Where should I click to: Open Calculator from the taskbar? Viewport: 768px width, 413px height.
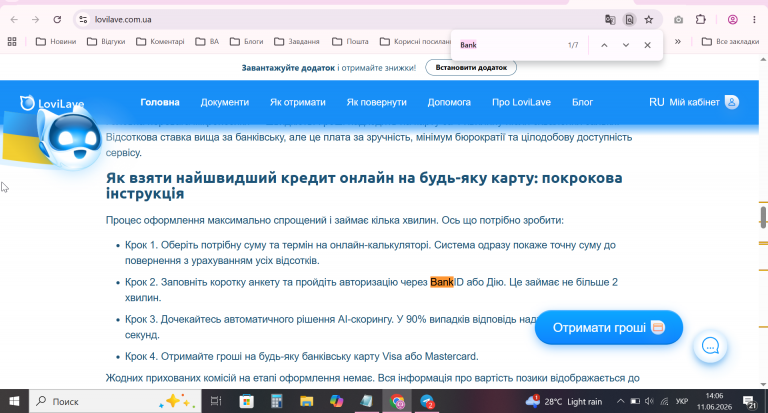tap(277, 401)
